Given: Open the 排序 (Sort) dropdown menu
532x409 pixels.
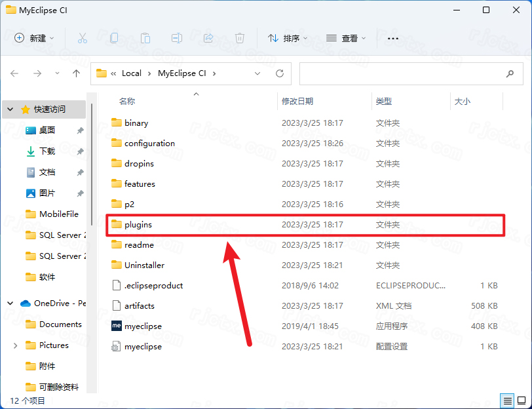Looking at the screenshot, I should point(288,38).
